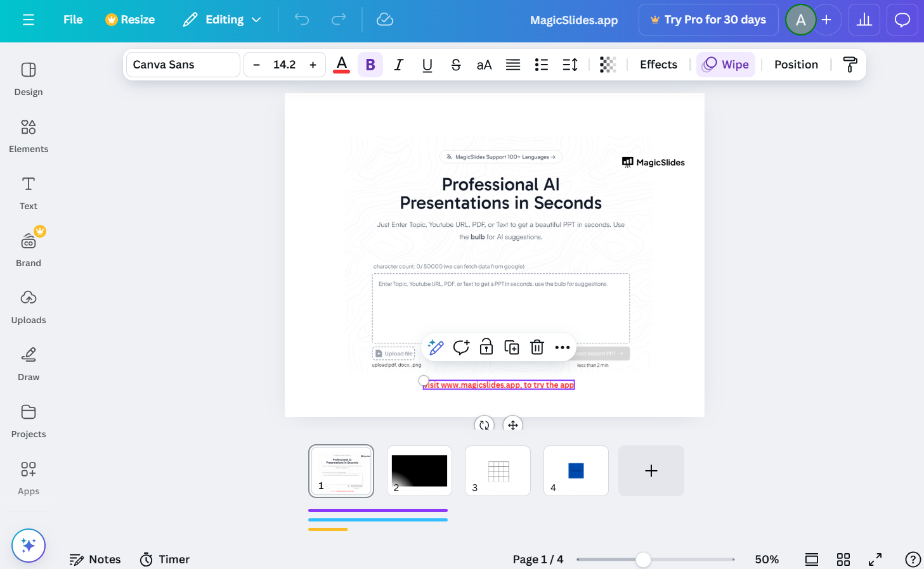Toggle bold formatting
Viewport: 924px width, 569px height.
pos(370,65)
